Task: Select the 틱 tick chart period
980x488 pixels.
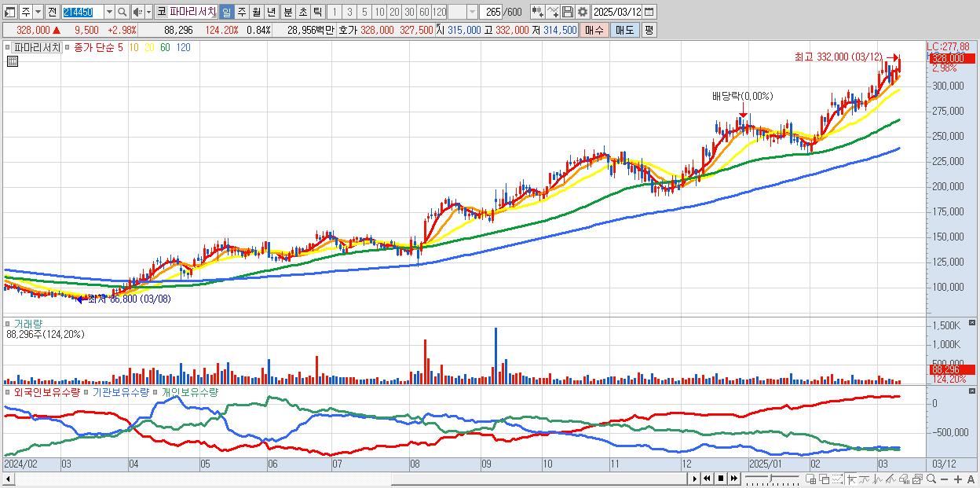Action: pyautogui.click(x=317, y=12)
